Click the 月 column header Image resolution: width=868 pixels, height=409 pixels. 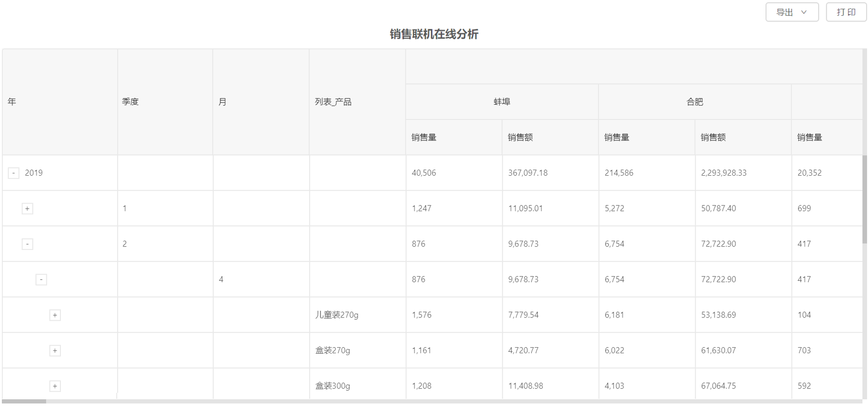(261, 102)
